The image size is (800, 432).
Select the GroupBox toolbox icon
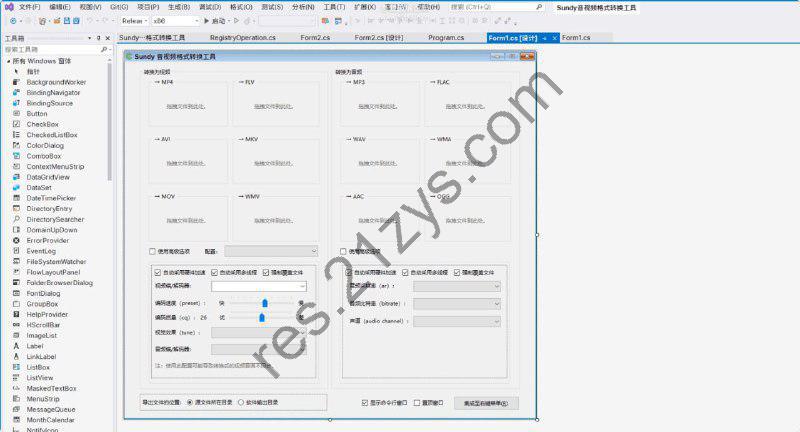[16, 304]
